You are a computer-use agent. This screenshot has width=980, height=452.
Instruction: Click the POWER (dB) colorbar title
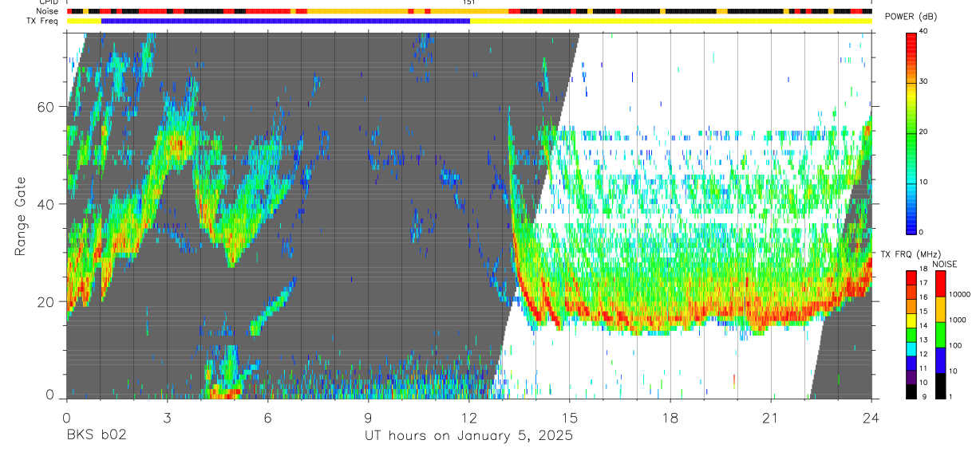click(911, 17)
